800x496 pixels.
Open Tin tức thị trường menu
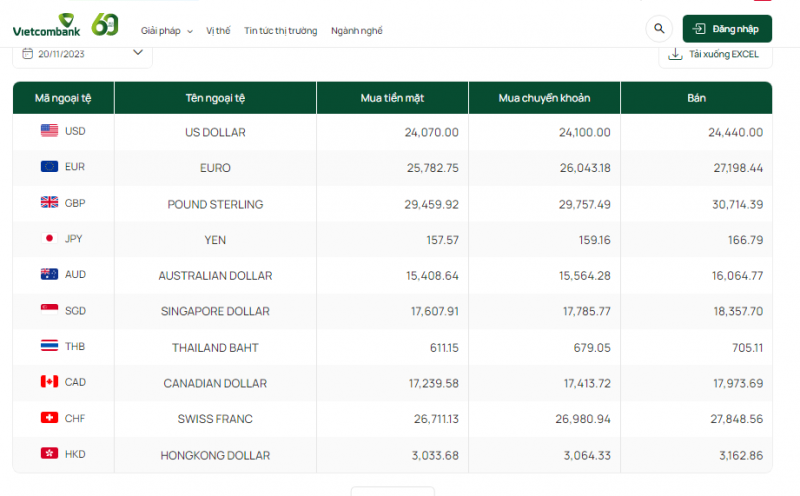point(281,31)
